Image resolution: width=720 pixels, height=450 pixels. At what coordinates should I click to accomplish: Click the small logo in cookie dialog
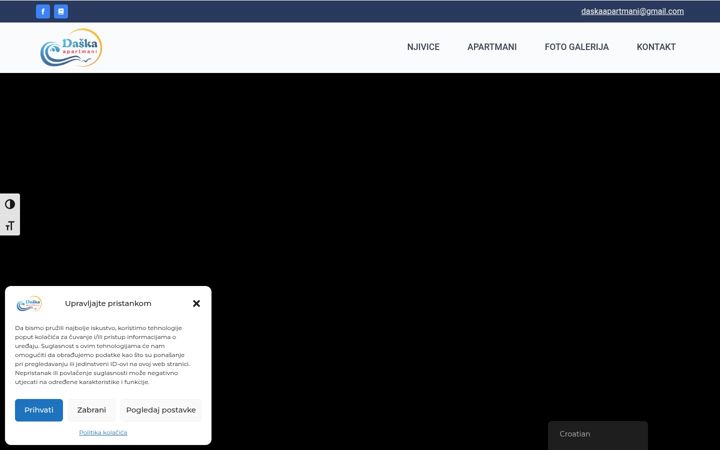pos(29,304)
